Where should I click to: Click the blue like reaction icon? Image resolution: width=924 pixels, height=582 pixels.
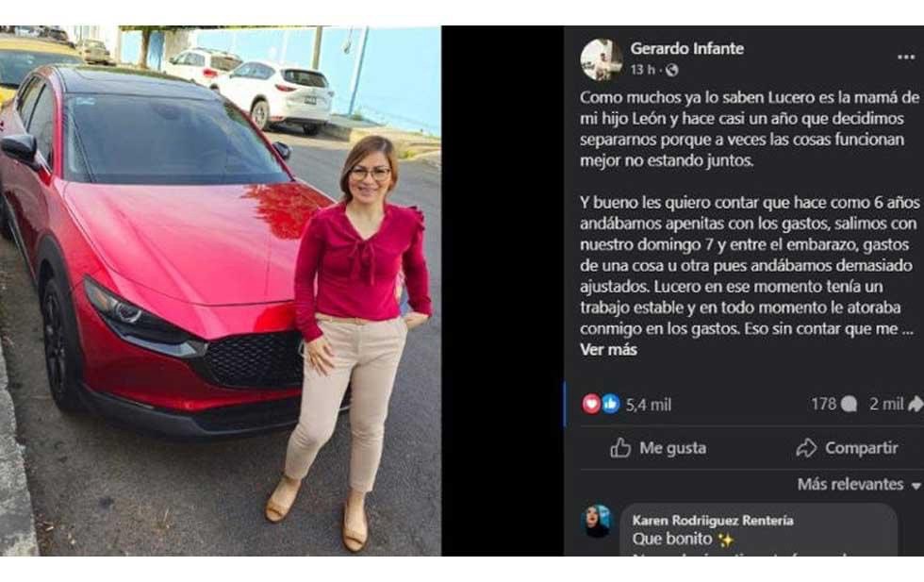(611, 404)
